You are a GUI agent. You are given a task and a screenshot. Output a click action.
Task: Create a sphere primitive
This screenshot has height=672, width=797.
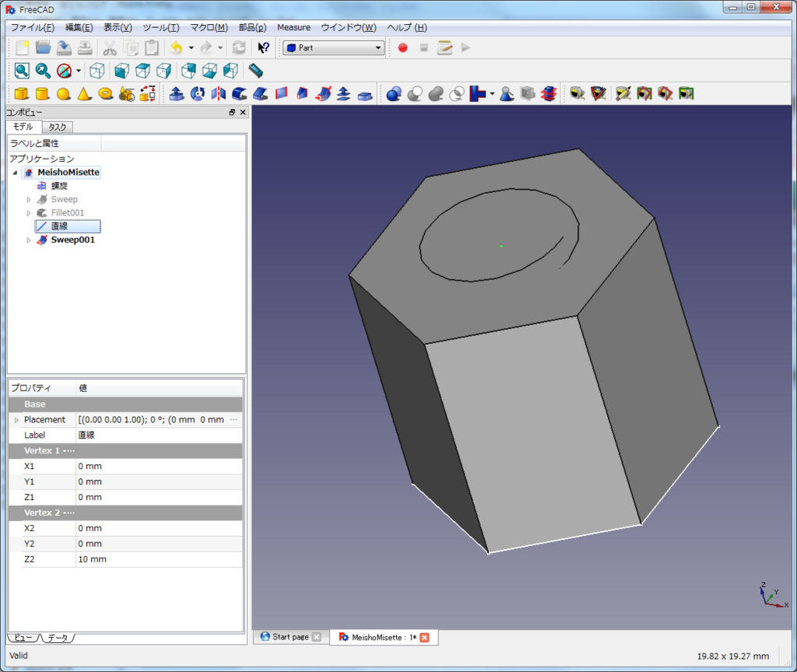[x=64, y=93]
